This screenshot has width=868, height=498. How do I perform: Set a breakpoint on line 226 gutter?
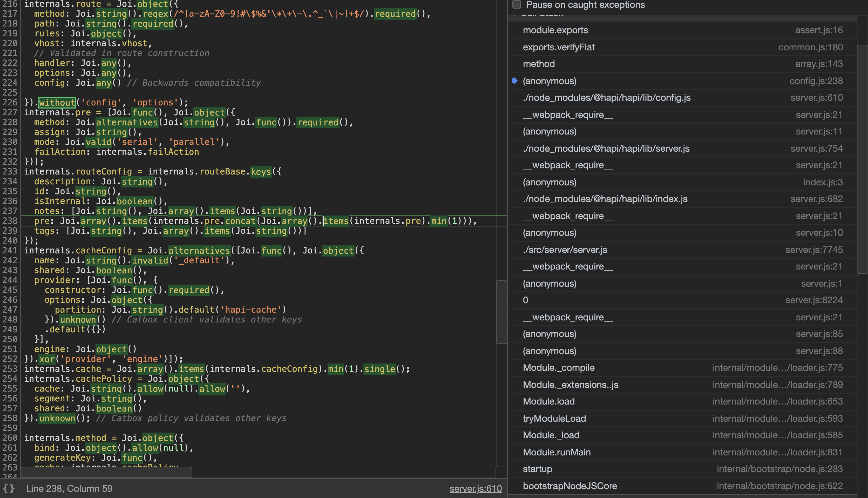[x=10, y=102]
